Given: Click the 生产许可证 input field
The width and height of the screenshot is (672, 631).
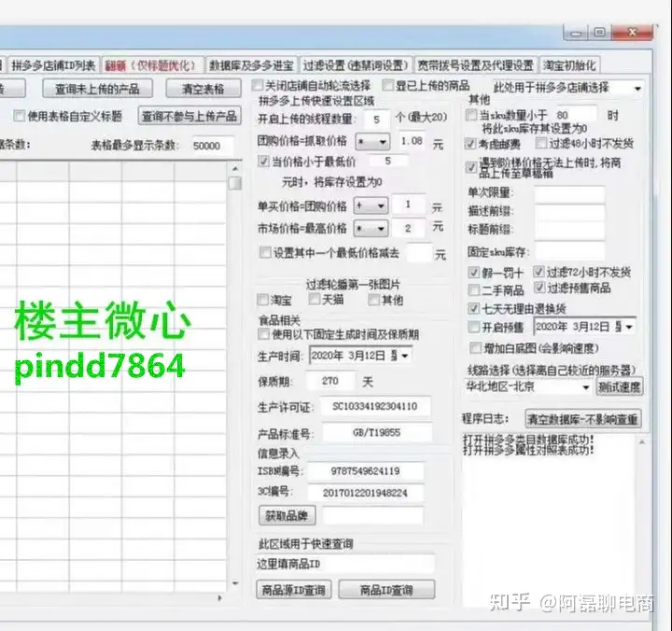Looking at the screenshot, I should pos(375,406).
